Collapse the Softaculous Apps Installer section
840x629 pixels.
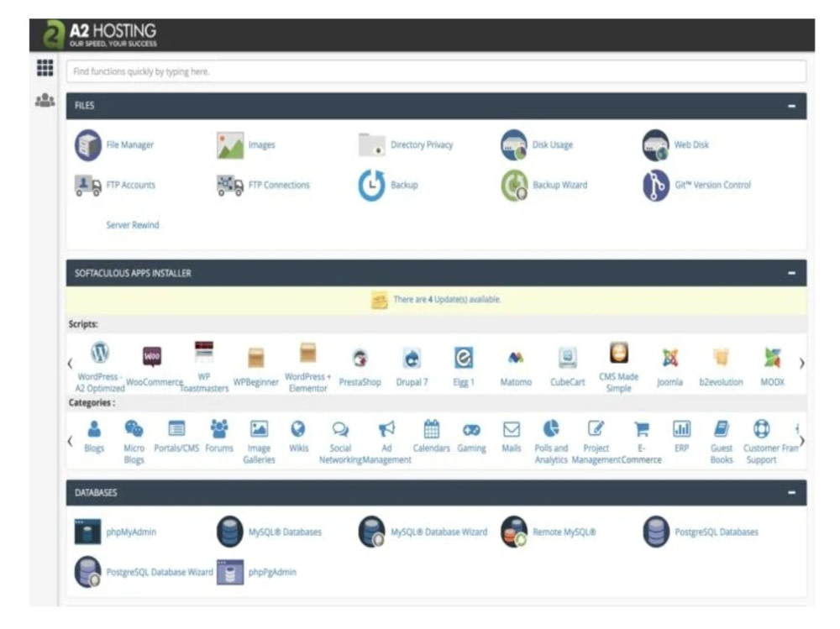[791, 273]
